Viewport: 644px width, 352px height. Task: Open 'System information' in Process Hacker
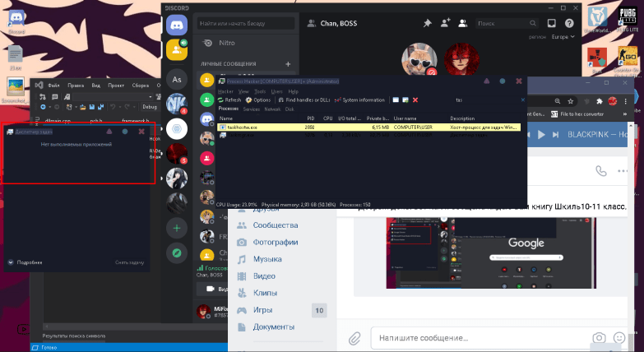coord(359,100)
